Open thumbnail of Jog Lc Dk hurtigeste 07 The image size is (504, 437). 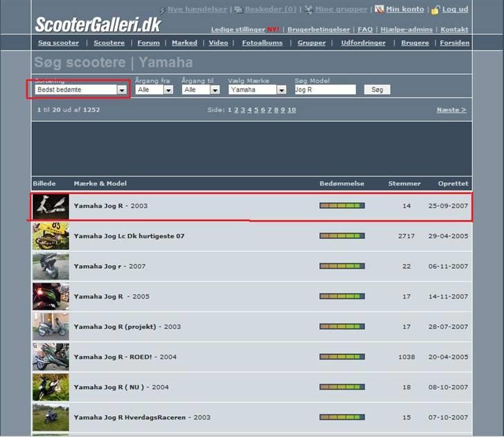[x=51, y=236]
